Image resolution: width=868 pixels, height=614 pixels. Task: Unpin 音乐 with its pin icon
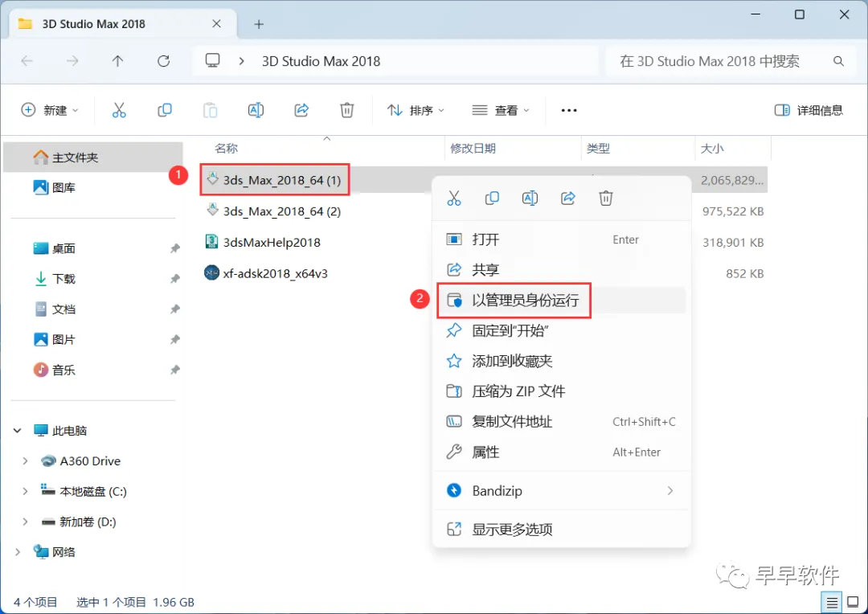tap(175, 370)
